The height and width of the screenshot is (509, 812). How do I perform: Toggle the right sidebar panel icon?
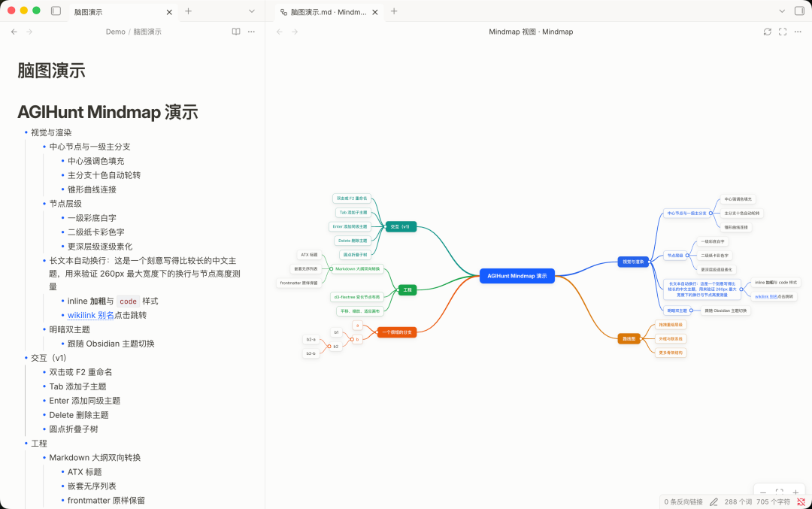[x=799, y=11]
